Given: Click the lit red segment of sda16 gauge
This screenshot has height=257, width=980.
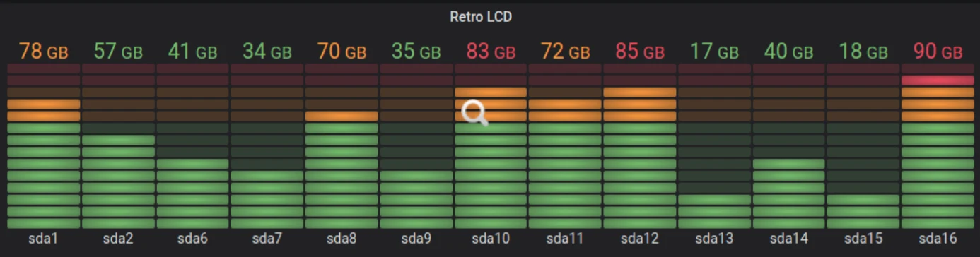Looking at the screenshot, I should click(x=938, y=80).
